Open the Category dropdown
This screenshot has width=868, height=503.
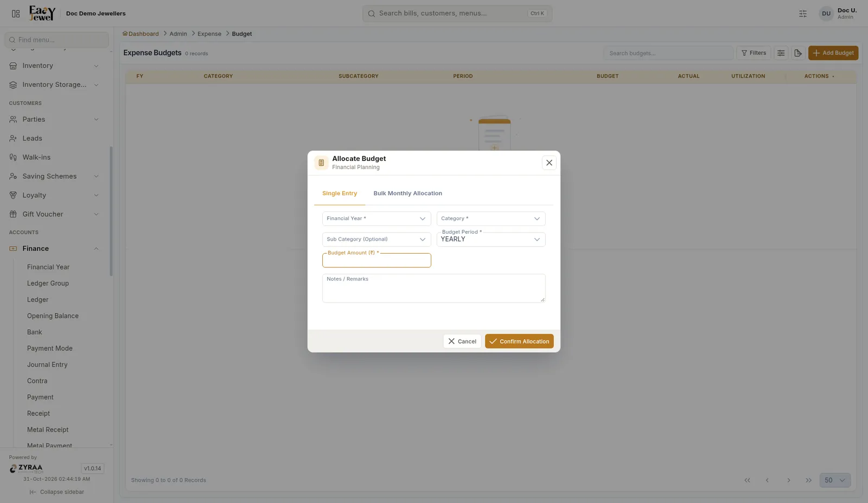(491, 218)
